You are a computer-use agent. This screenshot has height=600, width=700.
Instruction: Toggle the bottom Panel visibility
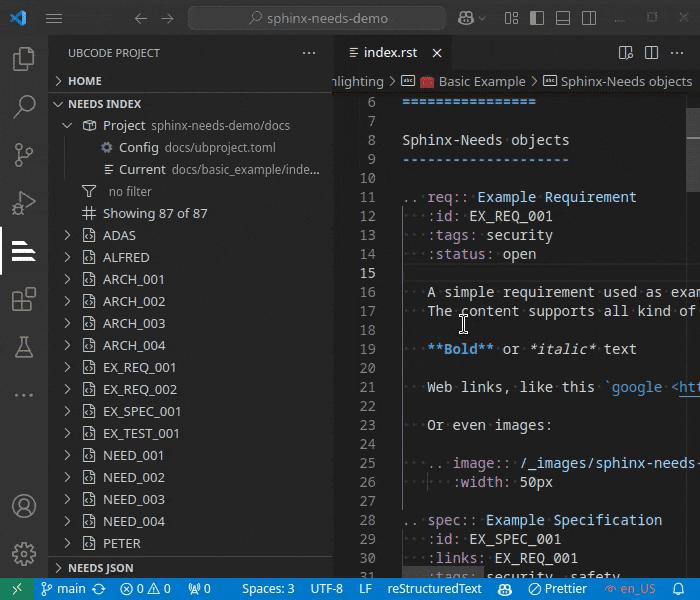tap(562, 18)
